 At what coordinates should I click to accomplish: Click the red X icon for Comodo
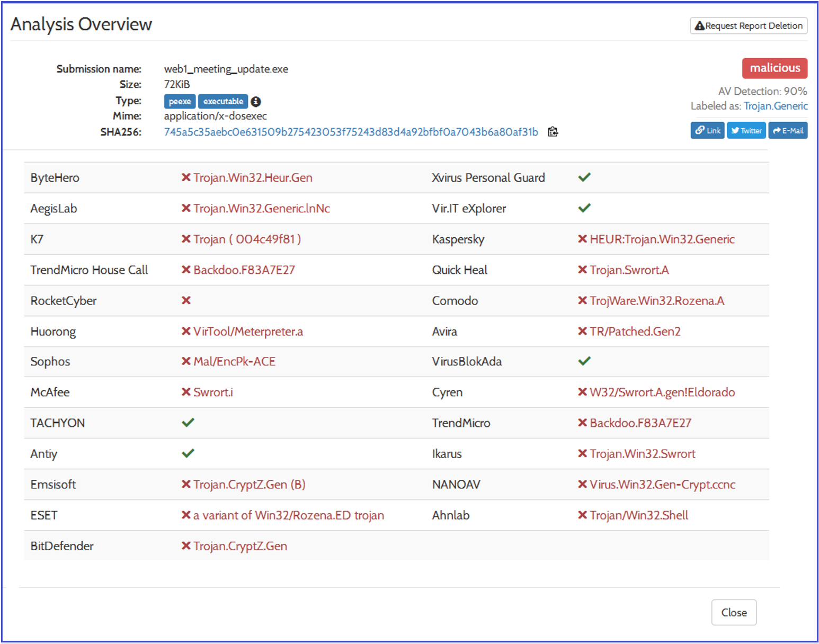point(582,300)
